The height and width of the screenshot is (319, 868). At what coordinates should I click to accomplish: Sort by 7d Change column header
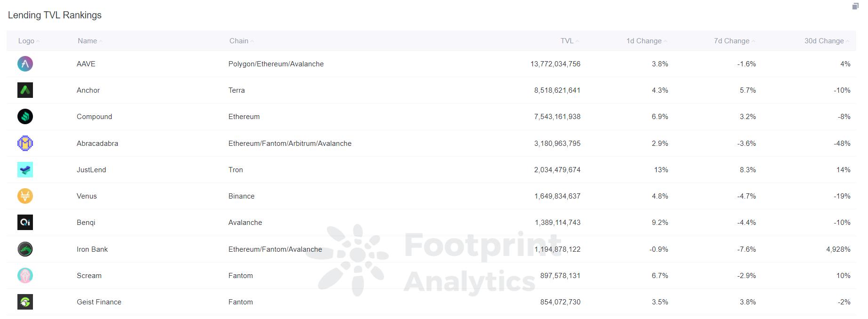731,41
